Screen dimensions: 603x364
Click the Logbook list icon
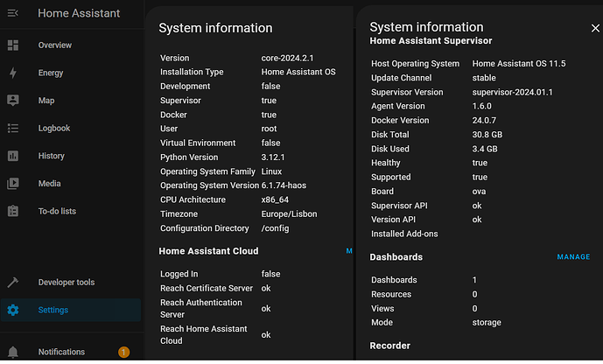[x=13, y=129]
